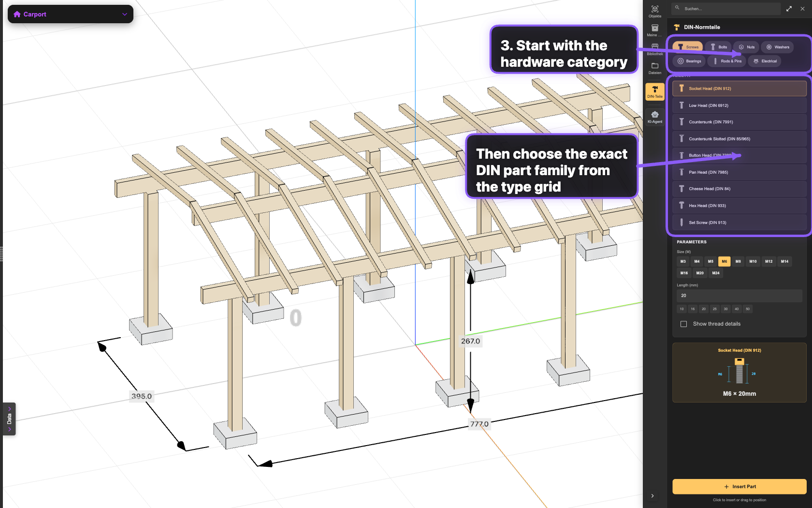This screenshot has width=812, height=508.
Task: Switch to the Nuts category
Action: pos(746,47)
